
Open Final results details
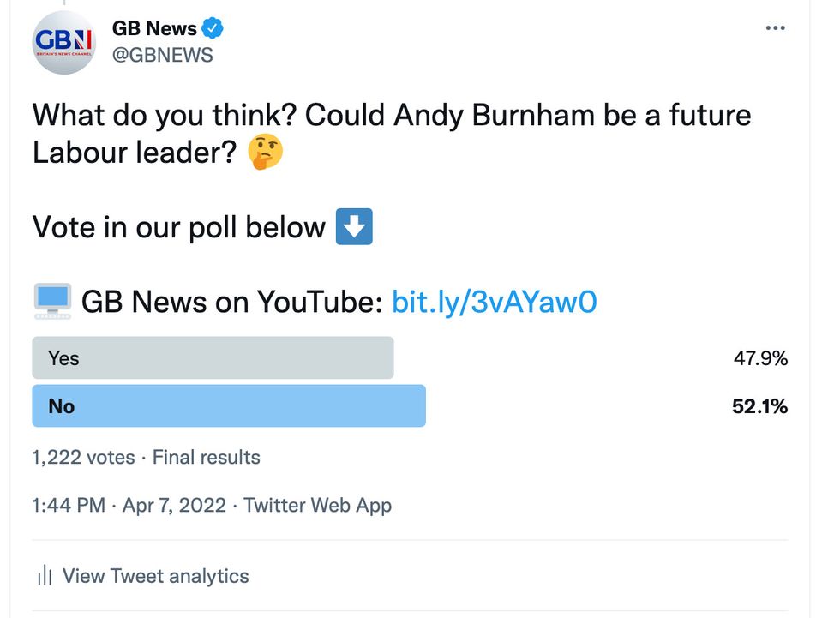tap(206, 457)
